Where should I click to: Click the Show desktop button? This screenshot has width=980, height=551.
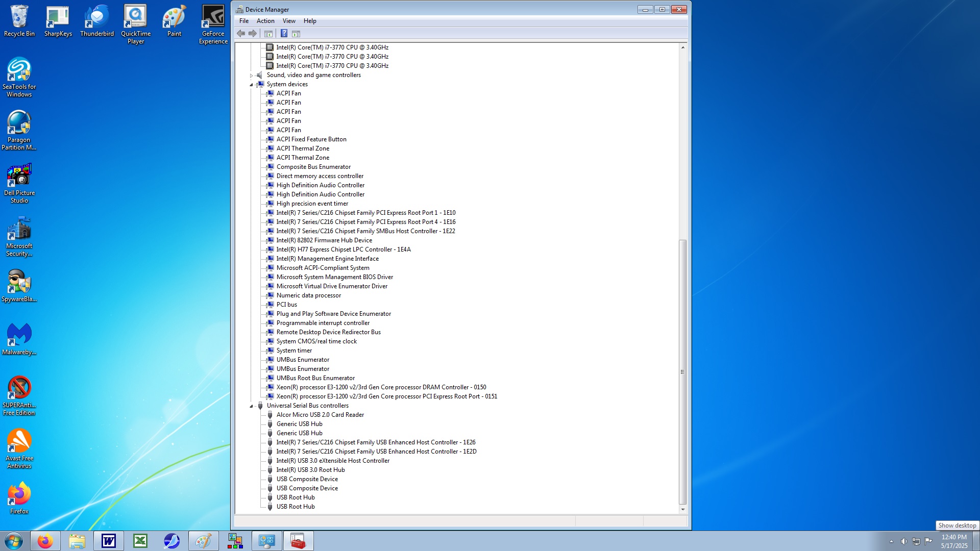[x=976, y=541]
